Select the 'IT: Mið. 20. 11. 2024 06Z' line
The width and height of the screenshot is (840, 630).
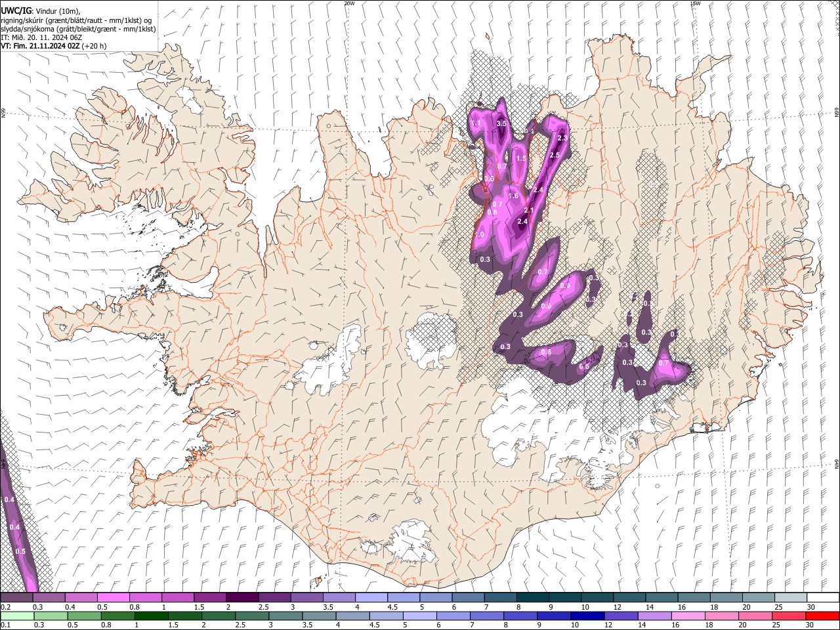point(41,37)
